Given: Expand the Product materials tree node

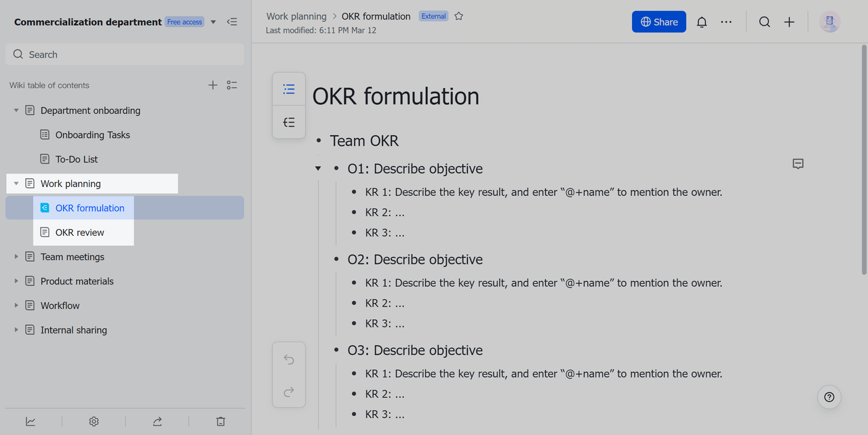Looking at the screenshot, I should pos(16,281).
